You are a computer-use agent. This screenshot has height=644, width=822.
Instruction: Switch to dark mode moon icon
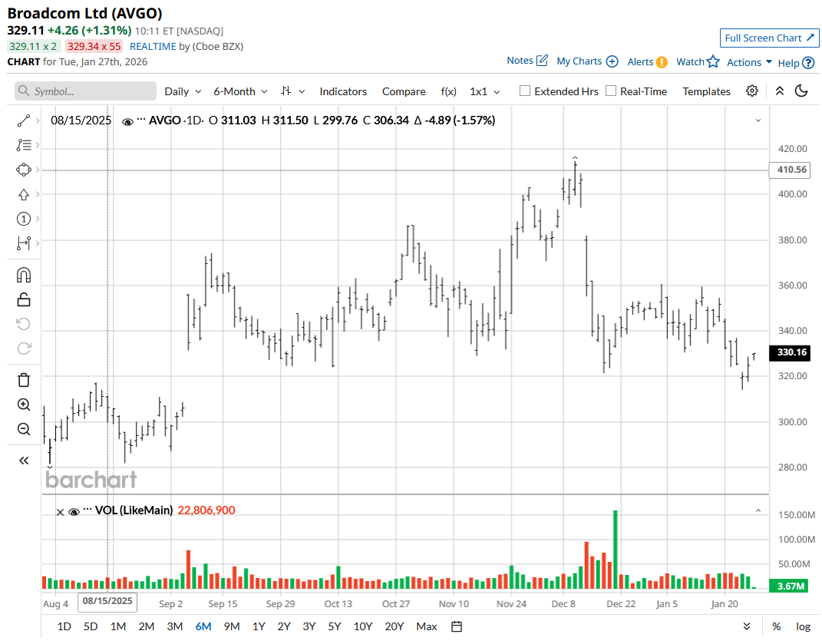[x=801, y=91]
